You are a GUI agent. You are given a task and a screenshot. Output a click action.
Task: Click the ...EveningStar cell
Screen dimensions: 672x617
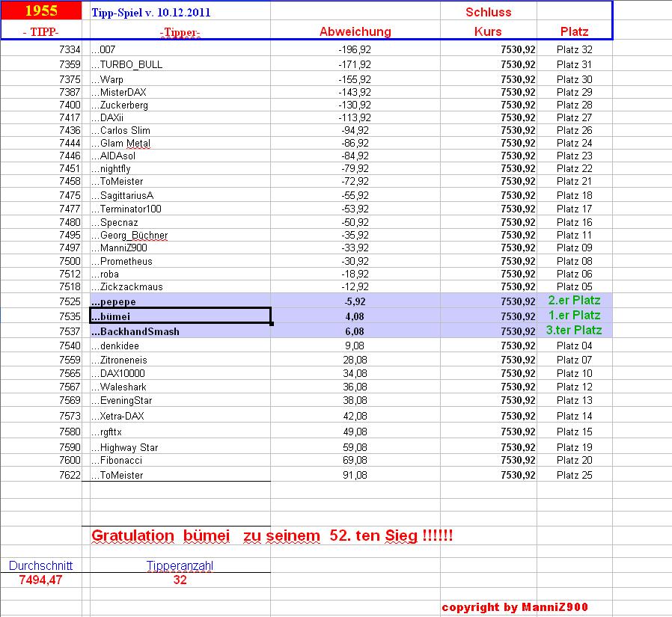point(180,401)
